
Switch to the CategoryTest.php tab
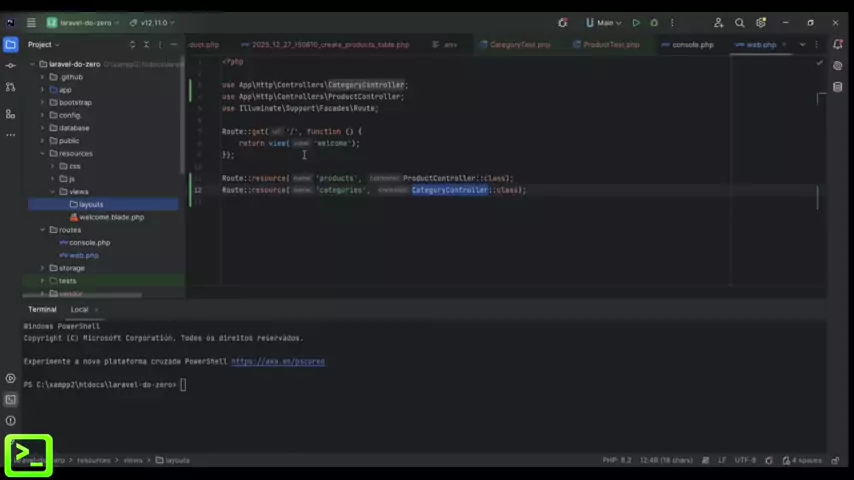click(x=519, y=45)
